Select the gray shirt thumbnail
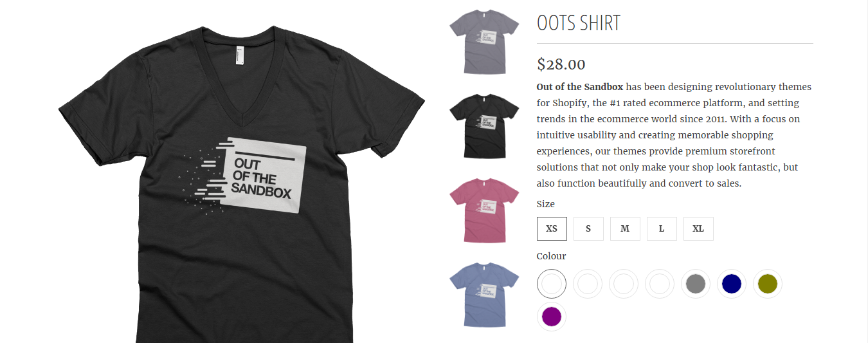This screenshot has height=343, width=868. pyautogui.click(x=484, y=42)
